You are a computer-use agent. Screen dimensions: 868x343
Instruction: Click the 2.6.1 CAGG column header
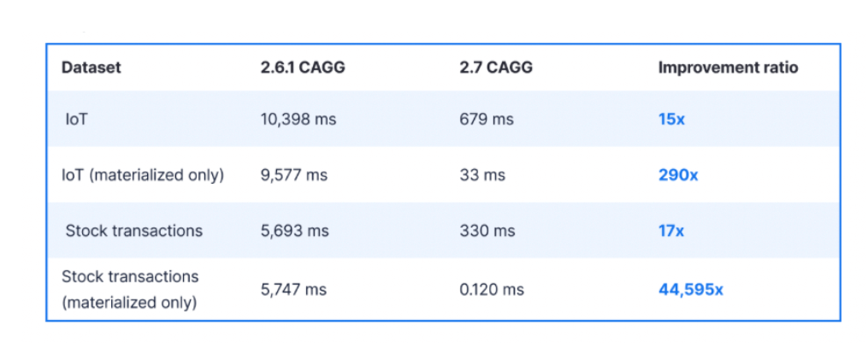(303, 68)
